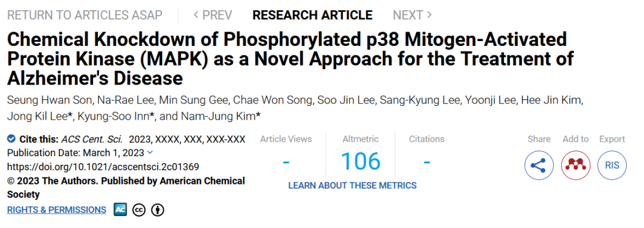Open Learn About These Metrics link
The height and width of the screenshot is (228, 644).
pos(352,185)
